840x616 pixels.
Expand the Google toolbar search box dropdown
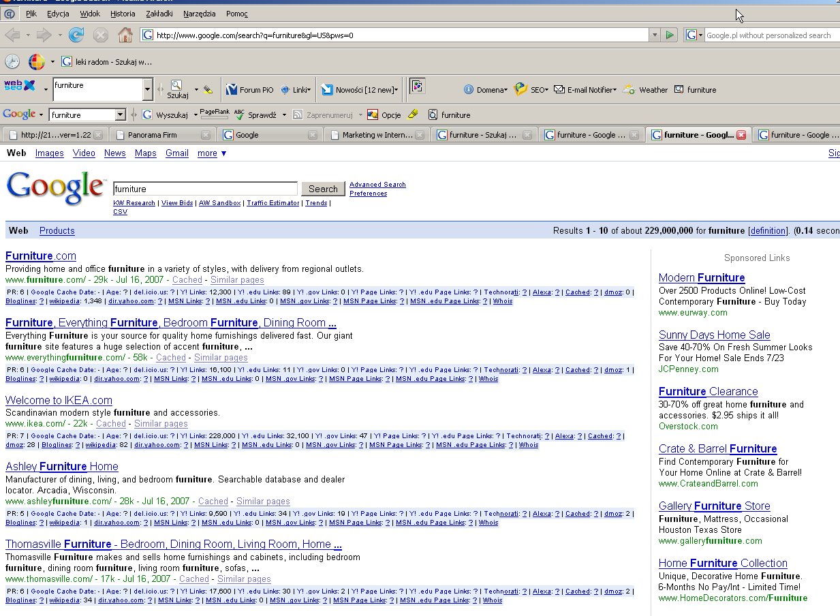tap(121, 114)
